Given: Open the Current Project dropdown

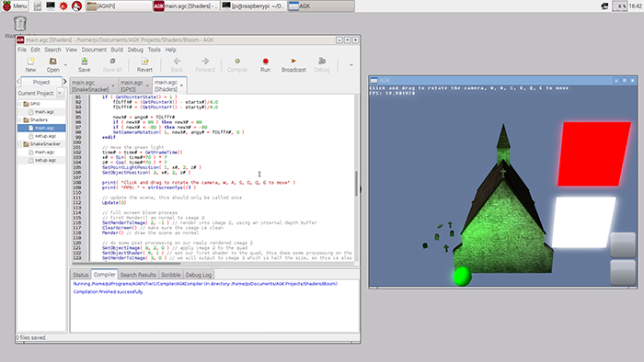Looking at the screenshot, I should pyautogui.click(x=60, y=93).
